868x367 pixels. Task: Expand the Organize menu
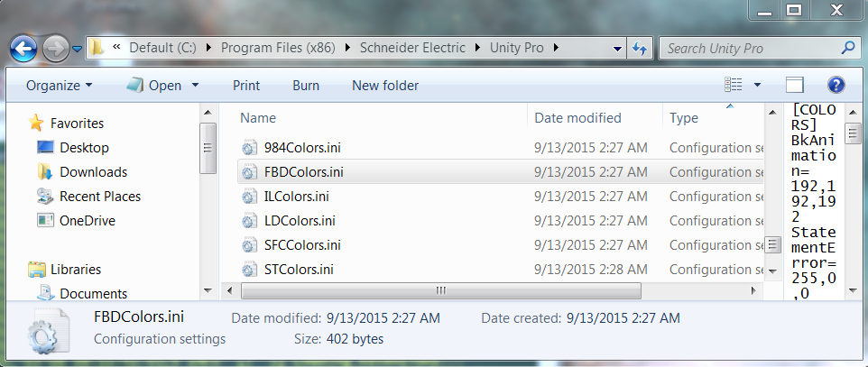[x=60, y=86]
